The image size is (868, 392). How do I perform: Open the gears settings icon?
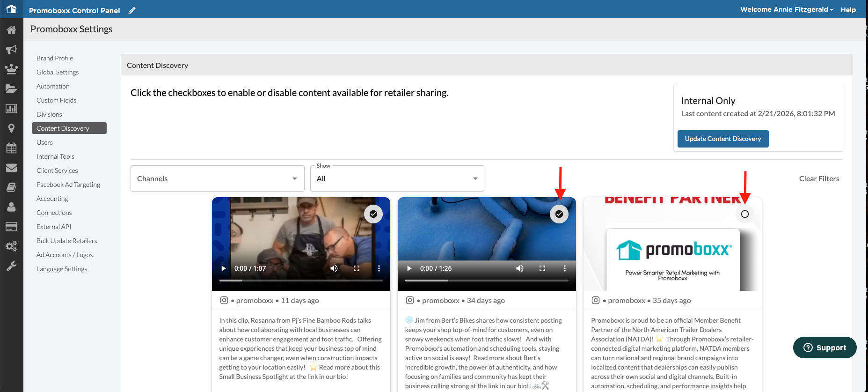[11, 246]
